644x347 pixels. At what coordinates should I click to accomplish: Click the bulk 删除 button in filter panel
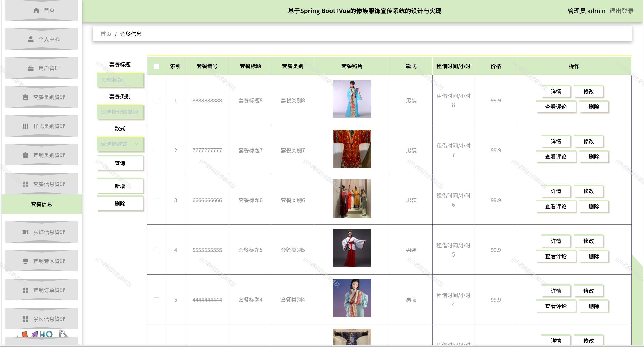[x=120, y=203]
